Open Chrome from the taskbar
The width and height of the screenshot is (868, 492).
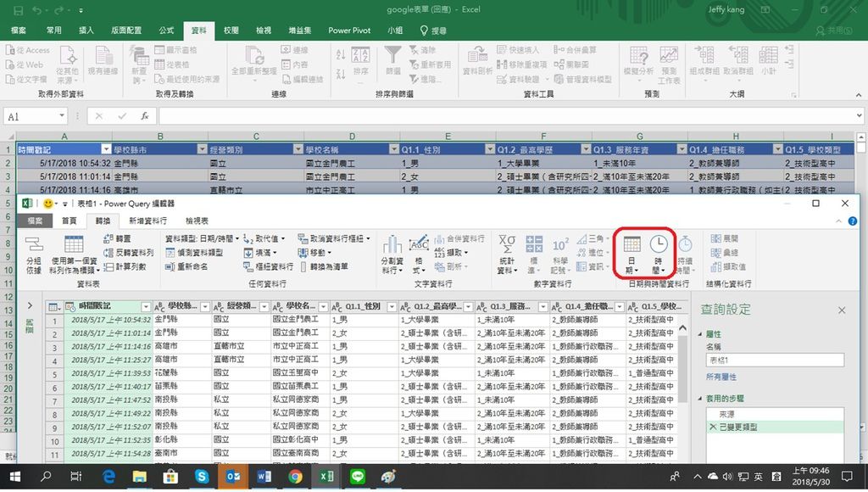pos(295,477)
